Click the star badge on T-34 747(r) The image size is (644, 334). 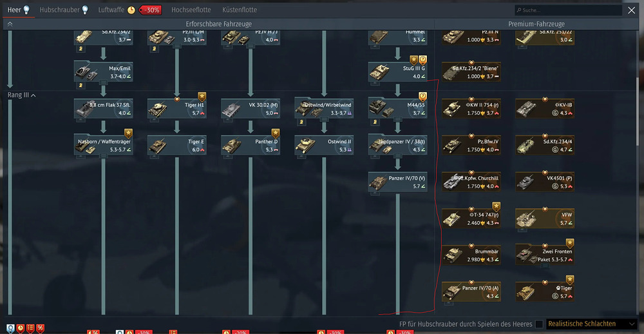(496, 206)
